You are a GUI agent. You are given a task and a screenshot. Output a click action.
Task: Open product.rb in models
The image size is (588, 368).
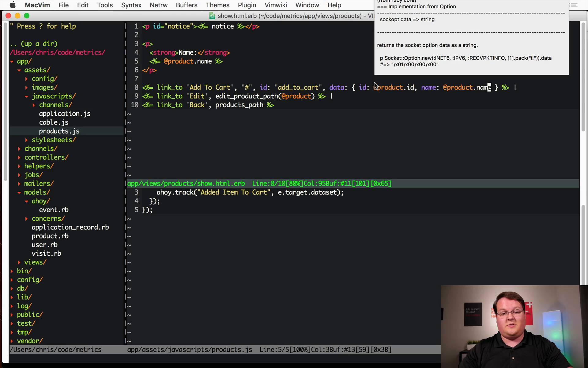[x=50, y=236]
